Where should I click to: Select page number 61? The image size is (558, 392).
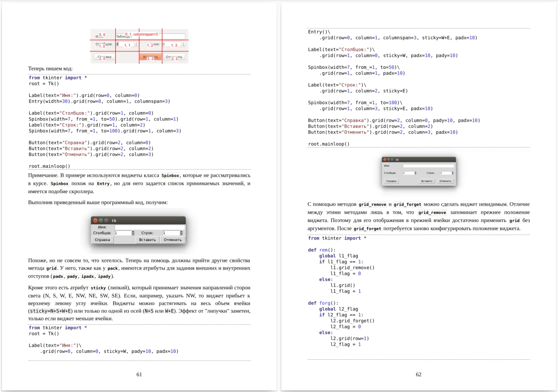click(139, 375)
